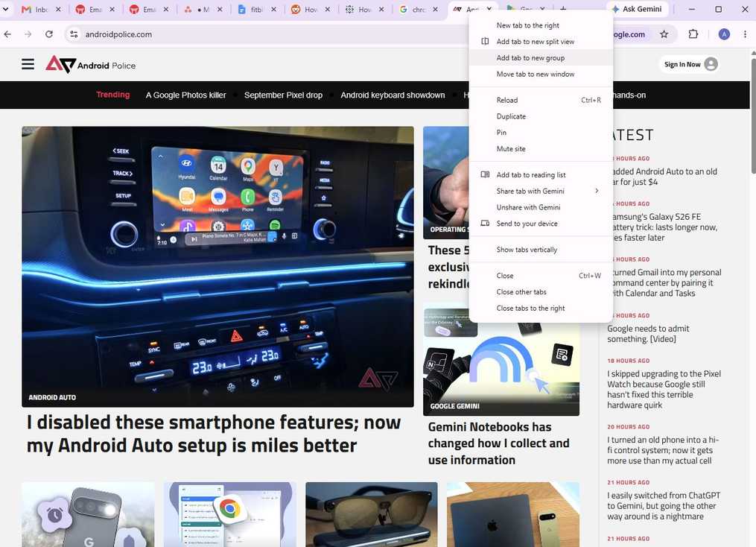Image resolution: width=756 pixels, height=547 pixels.
Task: Close the fitbit Docs tab
Action: [x=274, y=9]
